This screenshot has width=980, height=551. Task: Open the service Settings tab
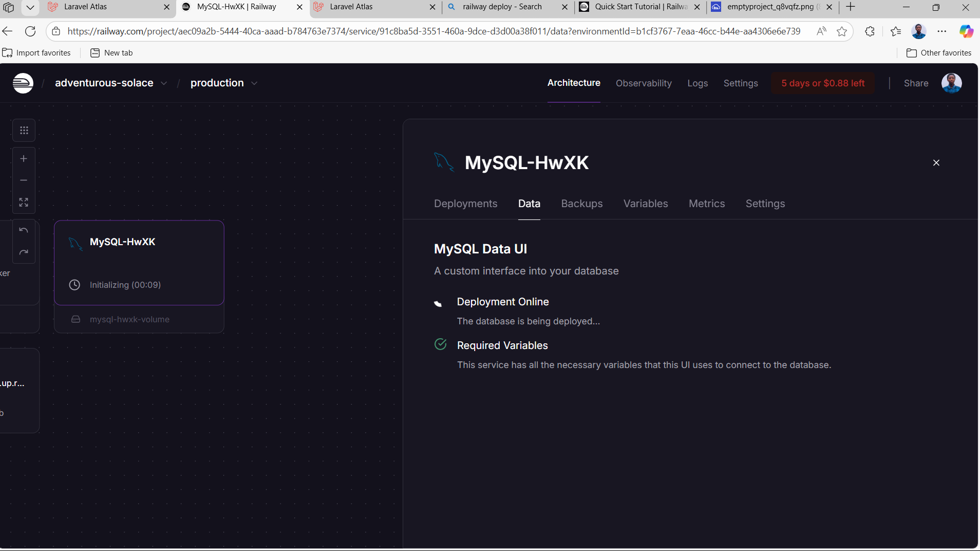[x=765, y=204]
